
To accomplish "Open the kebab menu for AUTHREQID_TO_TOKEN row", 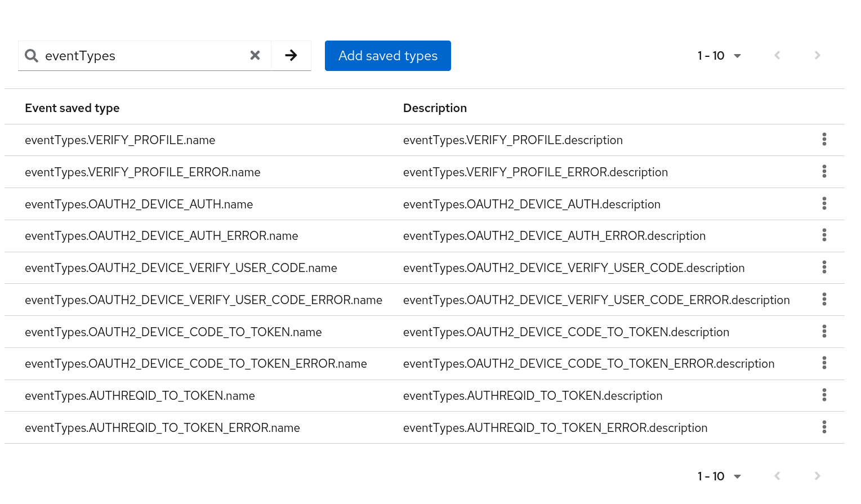I will (x=824, y=395).
